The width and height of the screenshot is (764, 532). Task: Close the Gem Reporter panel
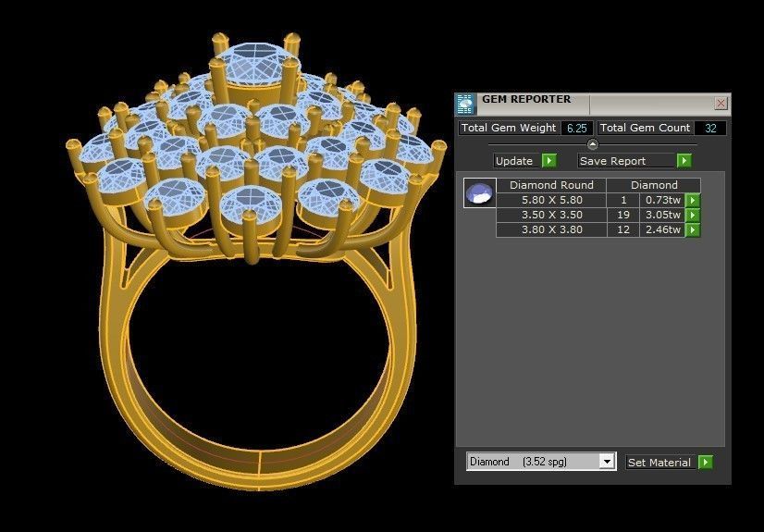[x=721, y=104]
